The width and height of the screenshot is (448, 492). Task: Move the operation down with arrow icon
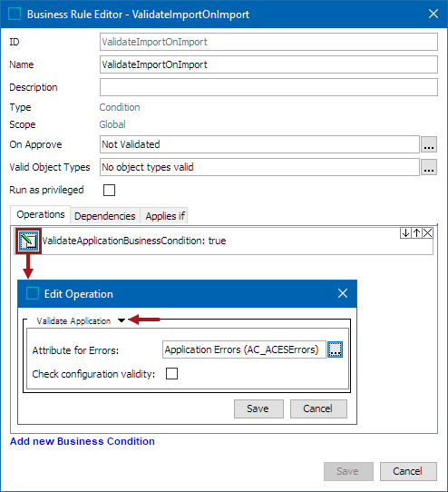[x=405, y=233]
